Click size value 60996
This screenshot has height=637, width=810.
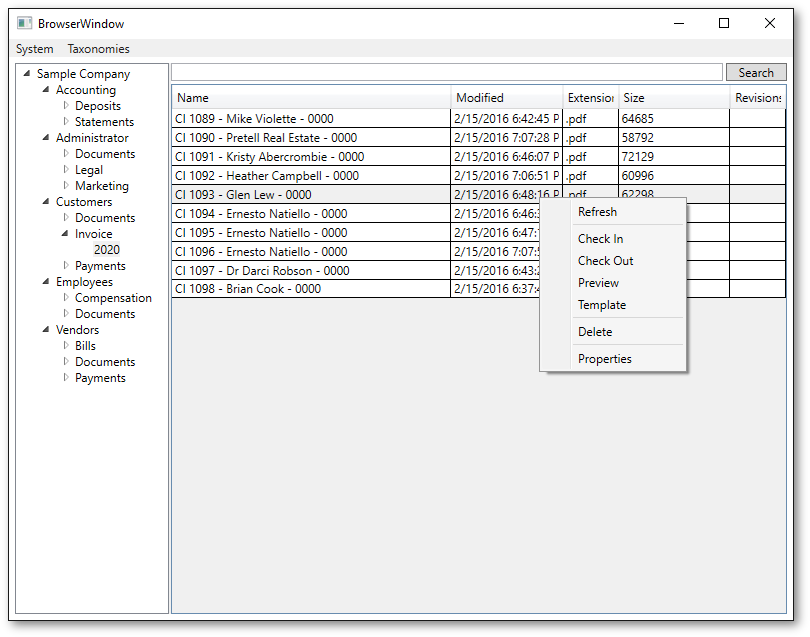637,176
